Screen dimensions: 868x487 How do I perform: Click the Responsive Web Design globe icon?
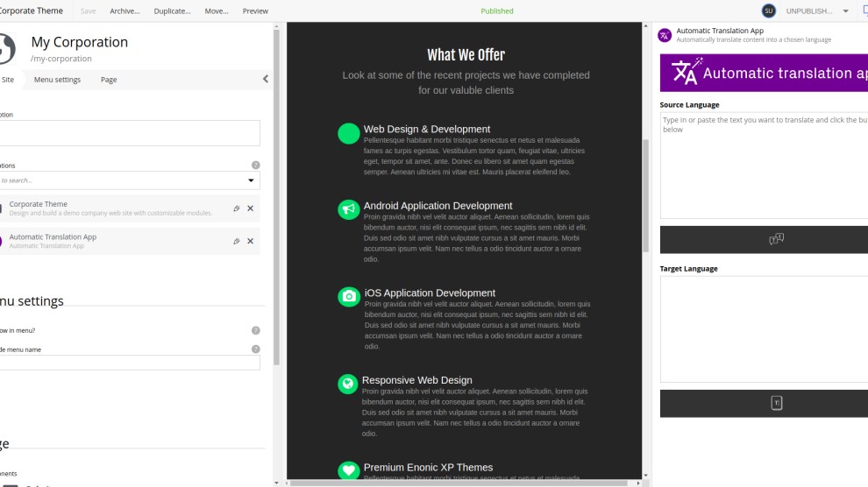tap(348, 384)
